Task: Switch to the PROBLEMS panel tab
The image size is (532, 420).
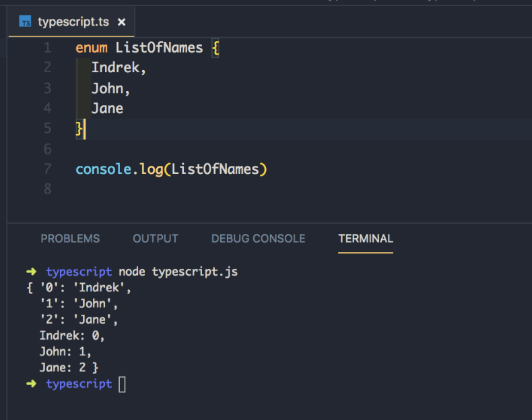Action: pyautogui.click(x=70, y=239)
